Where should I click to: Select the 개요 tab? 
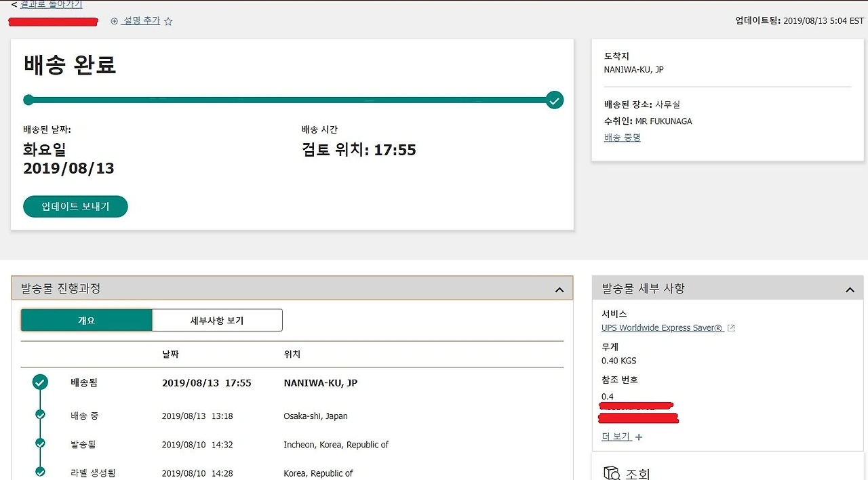click(x=87, y=320)
